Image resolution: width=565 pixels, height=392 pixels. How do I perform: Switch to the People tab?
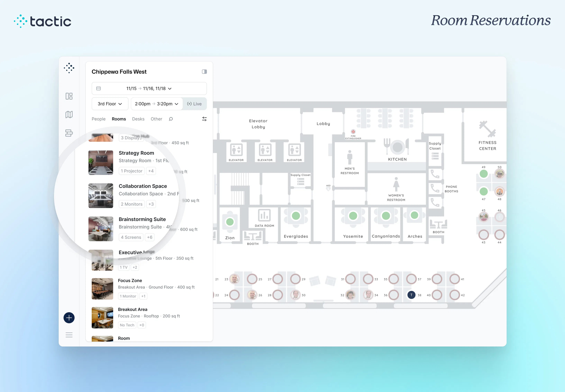point(98,119)
